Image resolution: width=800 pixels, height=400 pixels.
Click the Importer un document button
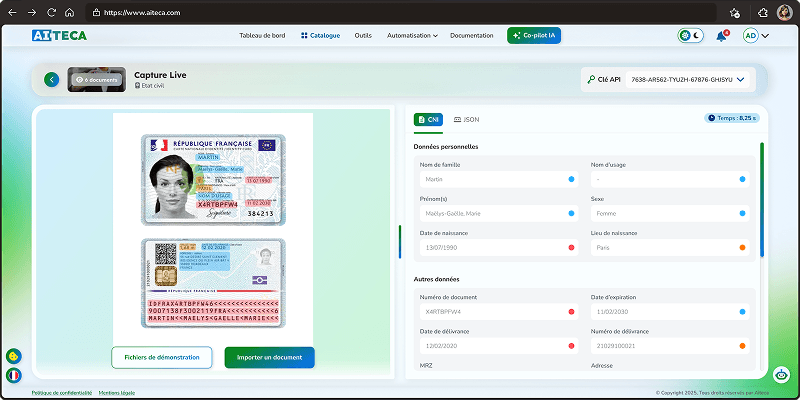(269, 358)
